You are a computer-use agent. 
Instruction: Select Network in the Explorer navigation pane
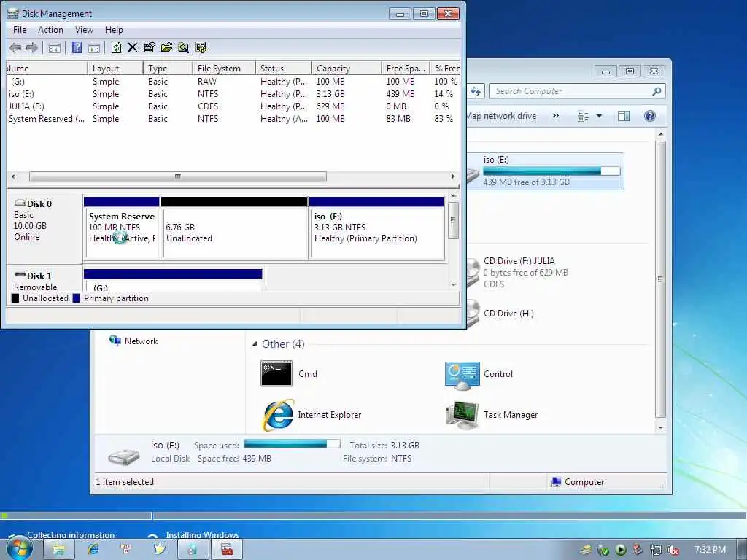pyautogui.click(x=134, y=341)
